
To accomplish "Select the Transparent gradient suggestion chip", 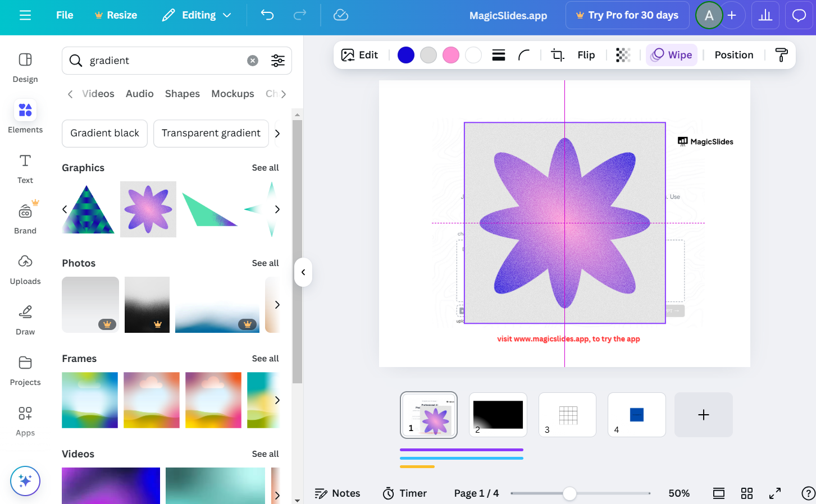I will coord(211,134).
